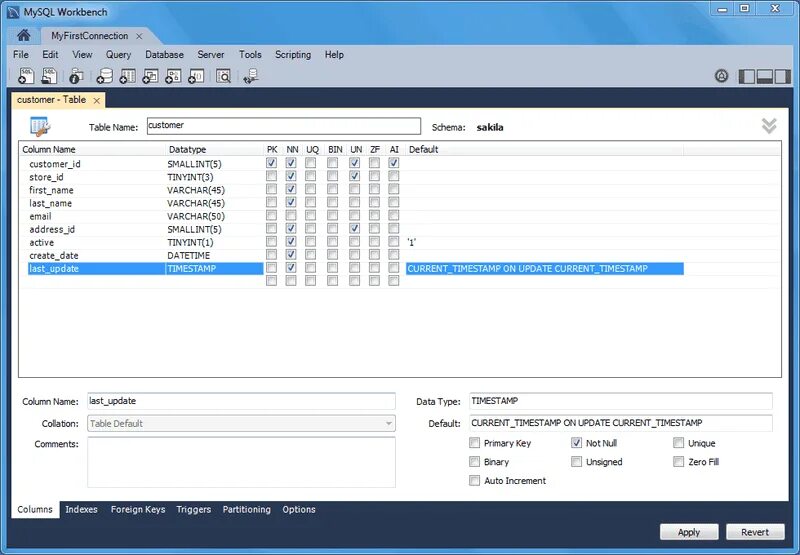Toggle UN checkbox for address_id
The width and height of the screenshot is (800, 555).
pyautogui.click(x=355, y=228)
